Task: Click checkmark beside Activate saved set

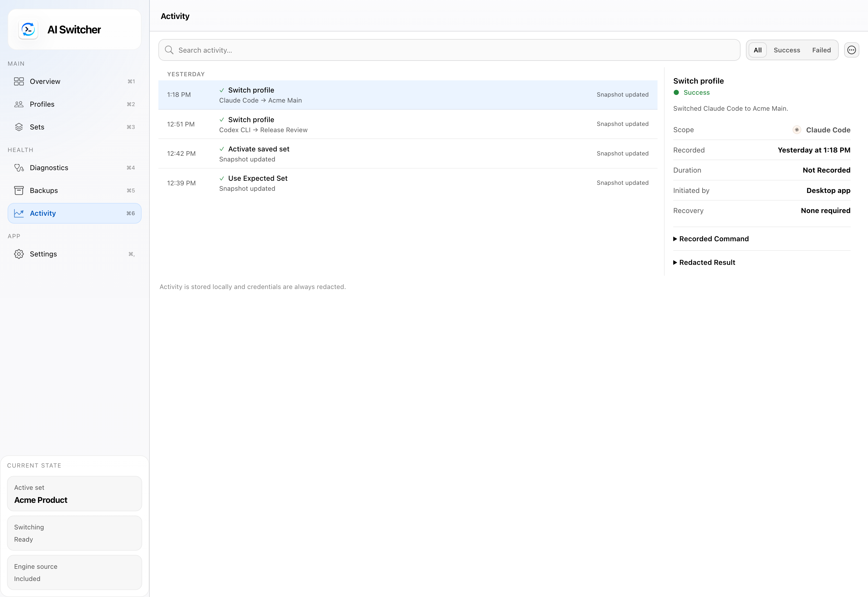Action: 222,149
